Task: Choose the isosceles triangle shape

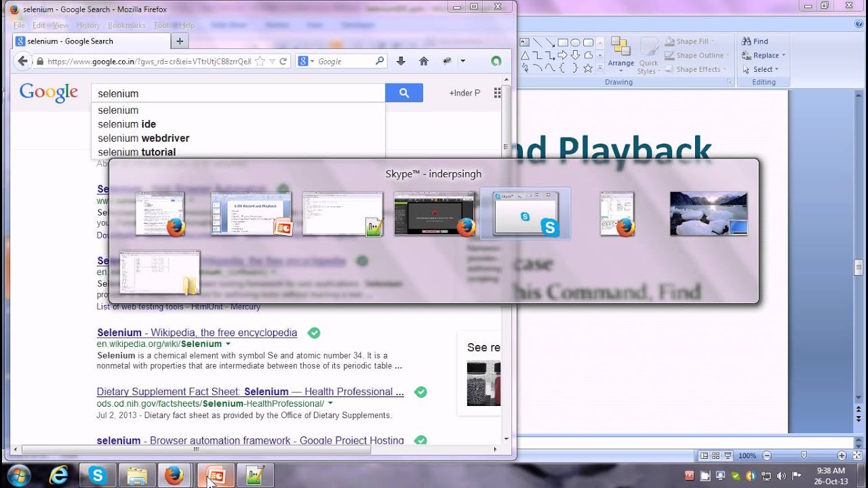Action: click(x=524, y=56)
